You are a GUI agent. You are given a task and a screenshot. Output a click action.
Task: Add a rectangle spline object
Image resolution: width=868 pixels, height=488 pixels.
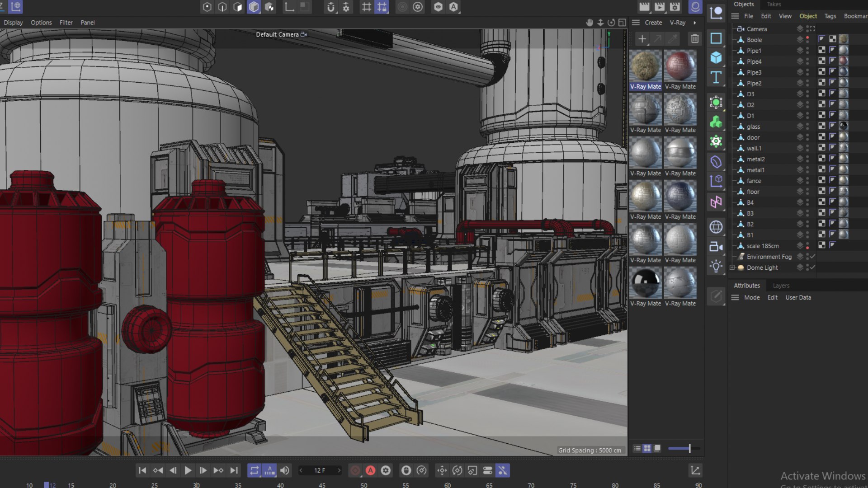click(716, 38)
